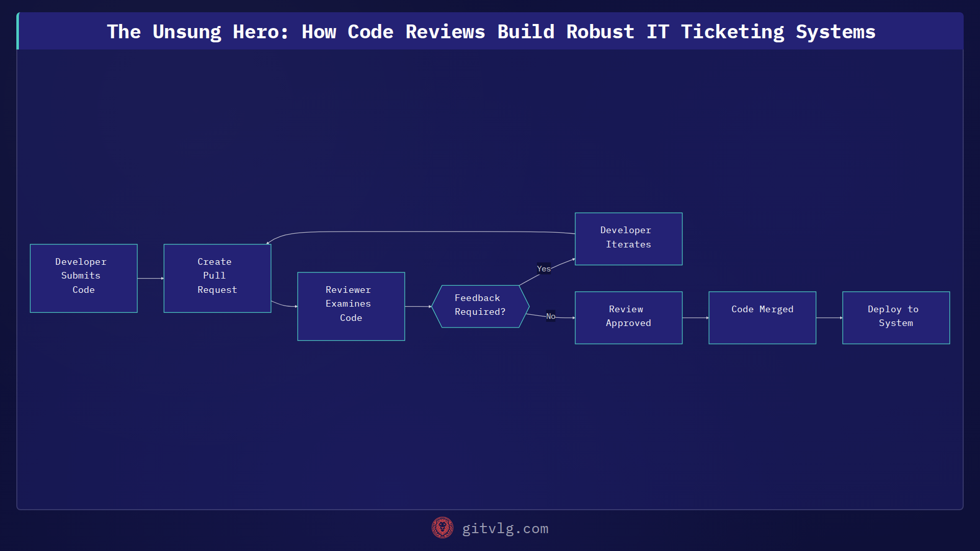Select the Feedback Required? decision hexagon
This screenshot has height=551, width=980.
pos(480,306)
